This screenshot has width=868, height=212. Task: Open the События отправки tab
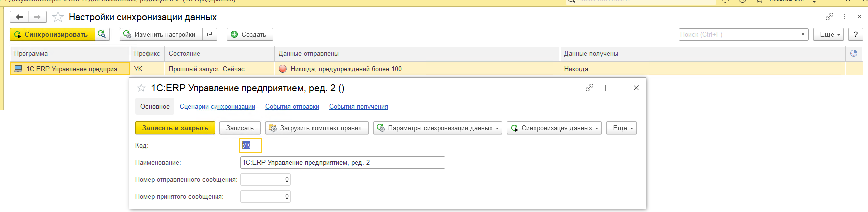tap(292, 107)
